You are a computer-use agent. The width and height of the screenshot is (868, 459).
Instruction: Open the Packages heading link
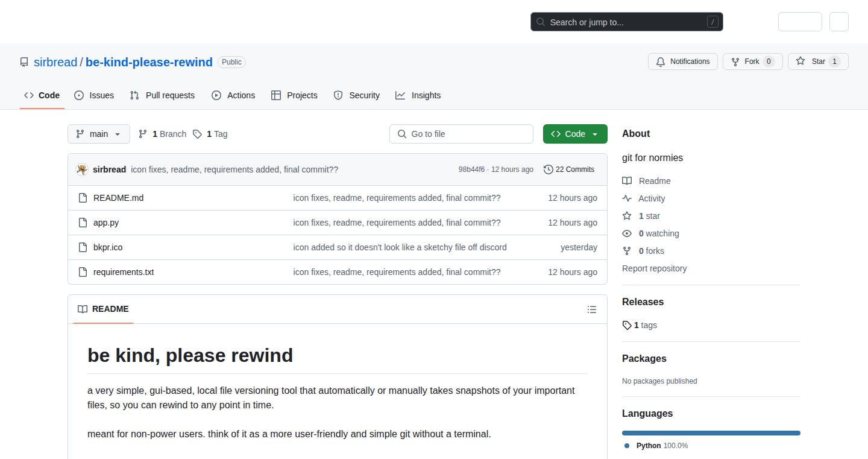[644, 358]
